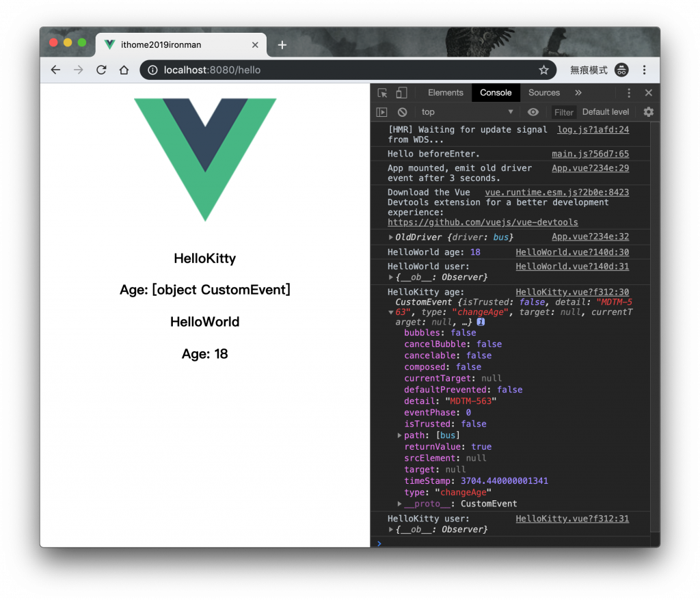Create a live expression with eye icon
The width and height of the screenshot is (700, 600).
tap(533, 112)
